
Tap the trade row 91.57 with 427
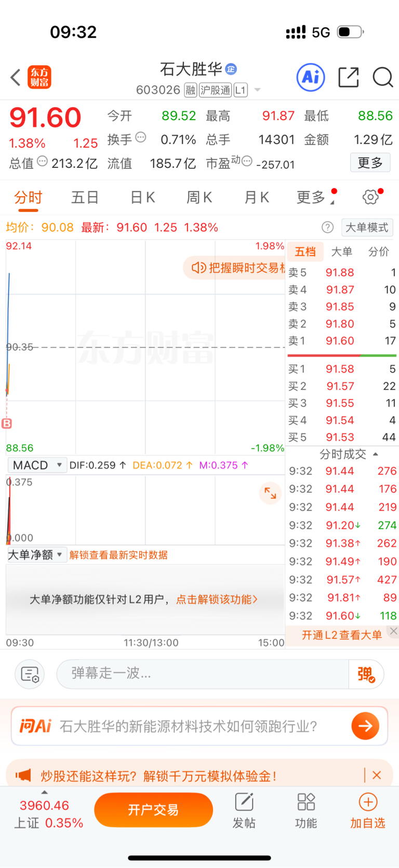coord(342,580)
